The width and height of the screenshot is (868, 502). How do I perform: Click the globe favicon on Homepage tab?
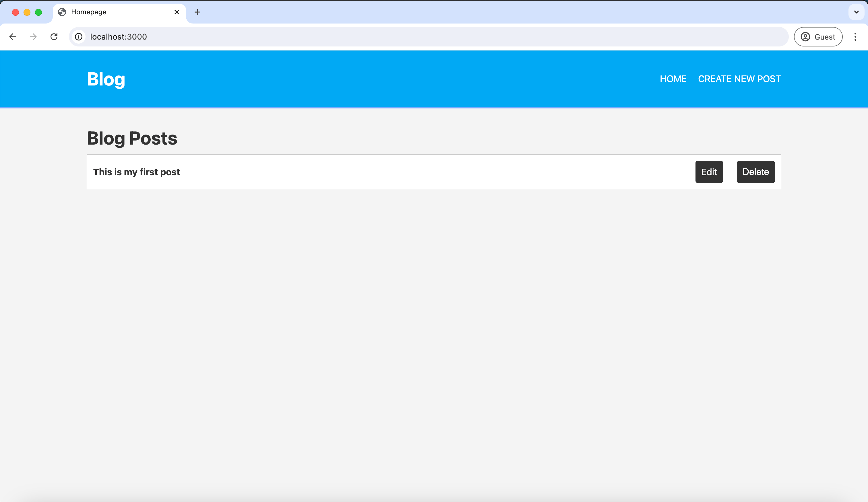[62, 12]
